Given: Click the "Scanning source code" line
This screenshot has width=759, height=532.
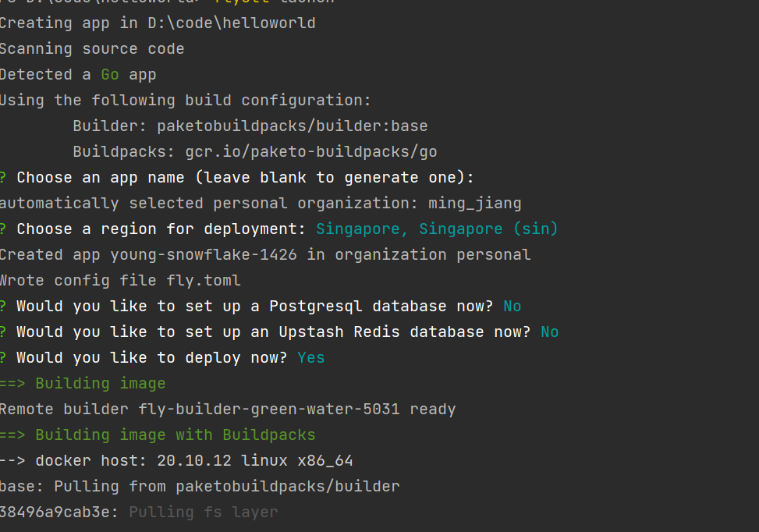Looking at the screenshot, I should [x=92, y=48].
